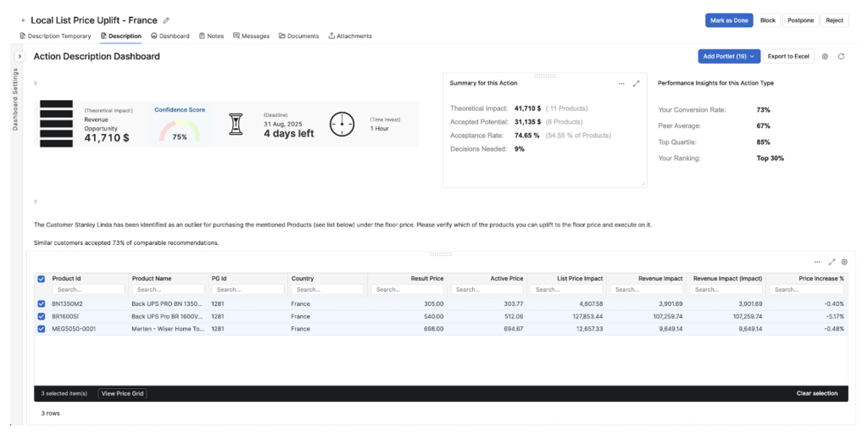868x434 pixels.
Task: Open the three-dot menu above the product table
Action: (817, 262)
